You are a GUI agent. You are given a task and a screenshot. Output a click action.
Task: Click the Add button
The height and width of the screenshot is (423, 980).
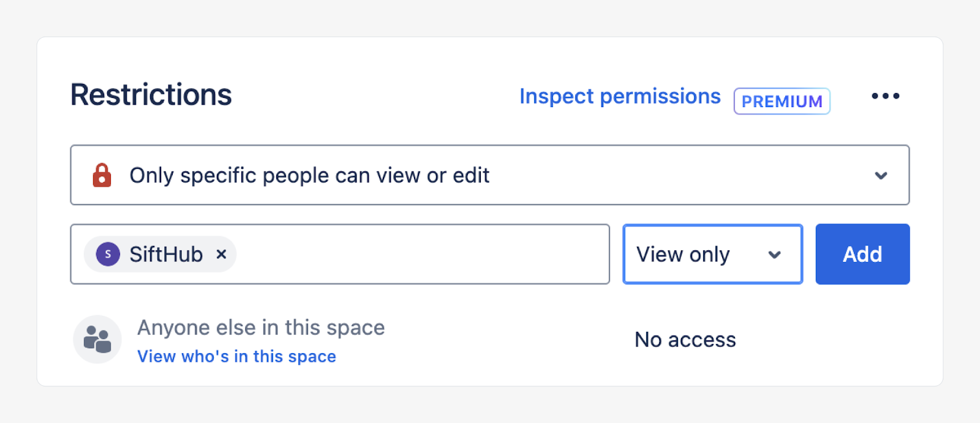pyautogui.click(x=862, y=254)
